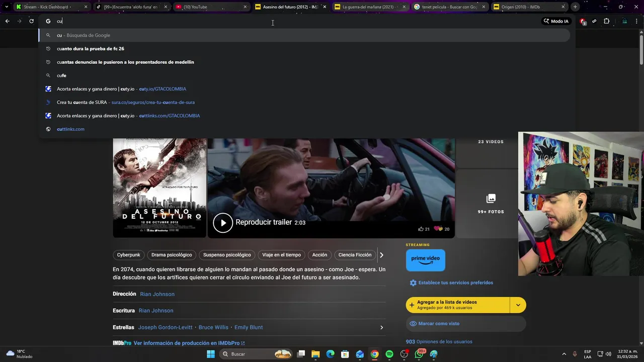This screenshot has height=362, width=644.
Task: Open Spotify from the taskbar
Action: (x=389, y=354)
